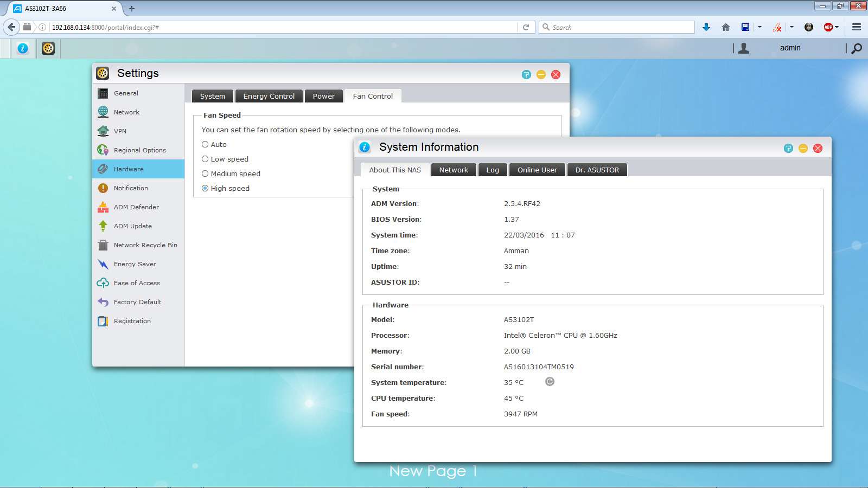Screen dimensions: 868x488
Task: Open ADM Defender in the sidebar
Action: [138, 207]
